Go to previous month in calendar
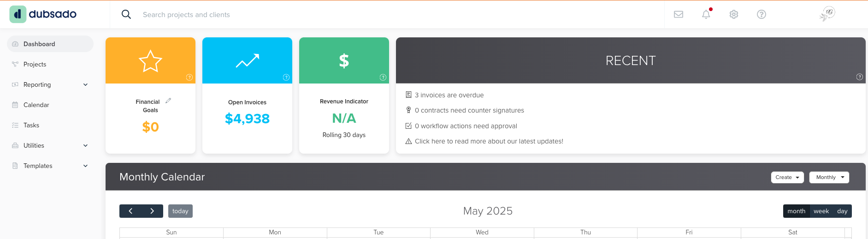868x239 pixels. [x=130, y=211]
